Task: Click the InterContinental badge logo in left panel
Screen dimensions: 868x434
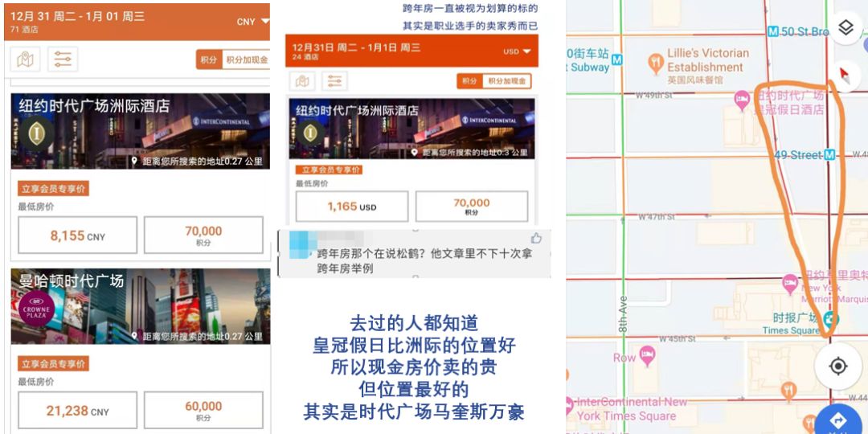Action: pyautogui.click(x=36, y=133)
